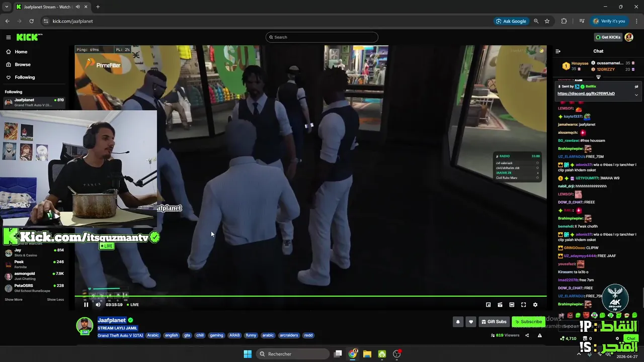The image size is (644, 362).
Task: Open the chat shop store icon
Action: point(585,338)
